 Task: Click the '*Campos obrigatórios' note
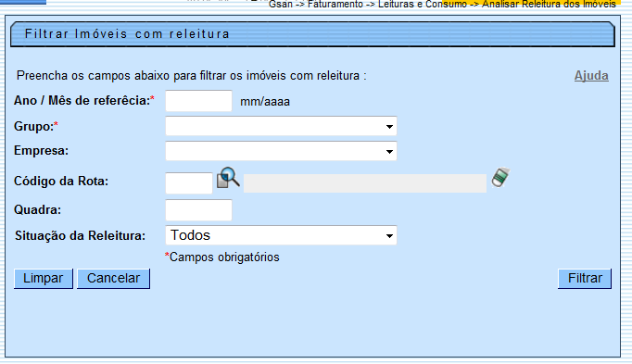tap(222, 257)
